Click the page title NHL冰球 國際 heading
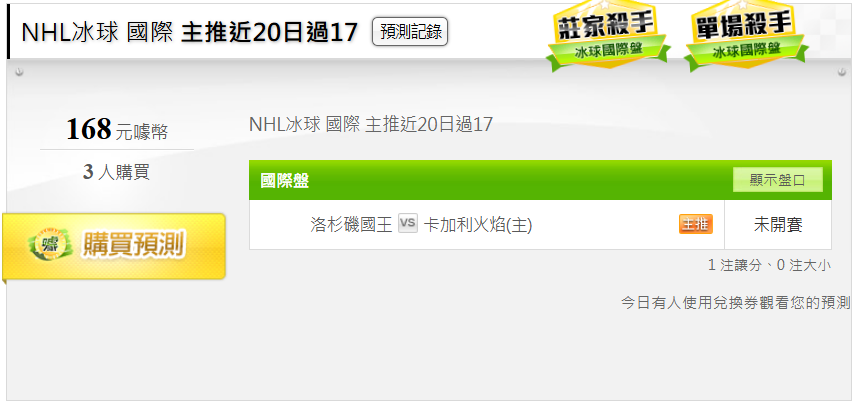 click(189, 32)
